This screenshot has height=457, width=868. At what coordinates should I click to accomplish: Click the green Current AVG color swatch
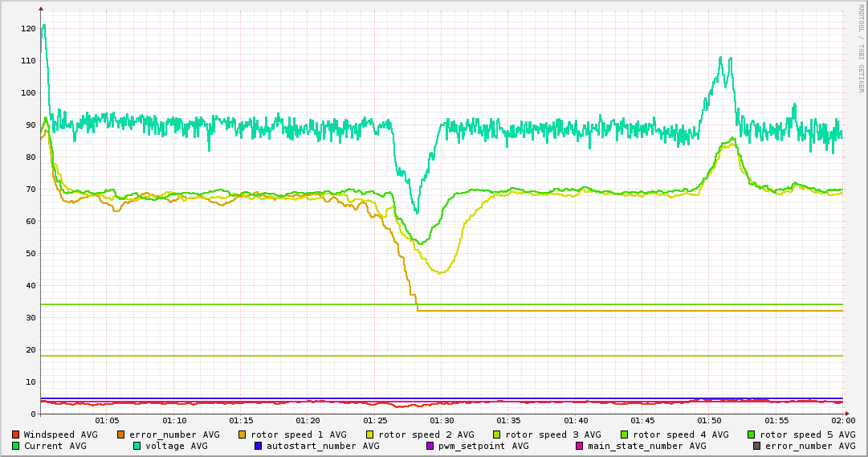[16, 446]
